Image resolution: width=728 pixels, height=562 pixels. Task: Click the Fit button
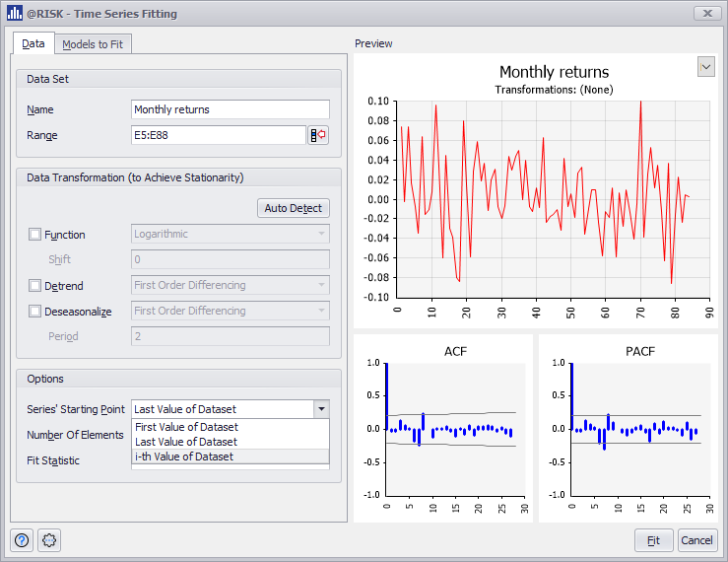tap(653, 540)
